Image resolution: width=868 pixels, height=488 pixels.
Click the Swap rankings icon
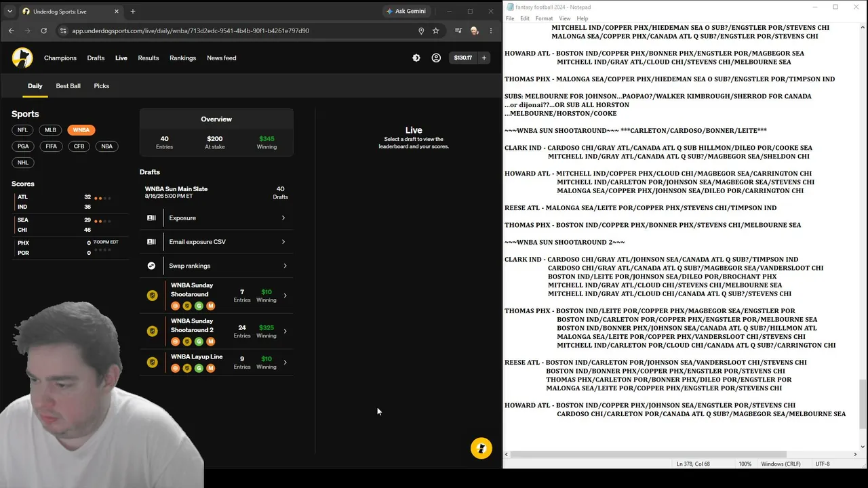coord(151,266)
